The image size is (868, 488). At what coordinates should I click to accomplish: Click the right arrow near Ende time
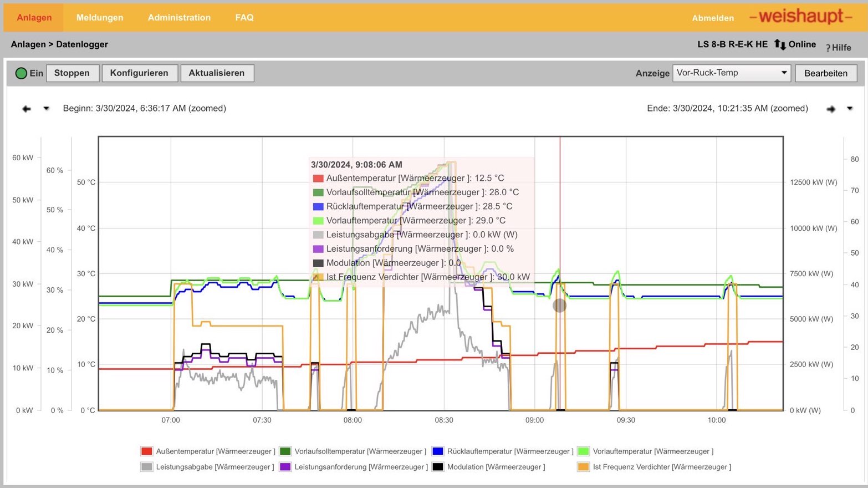(x=830, y=109)
